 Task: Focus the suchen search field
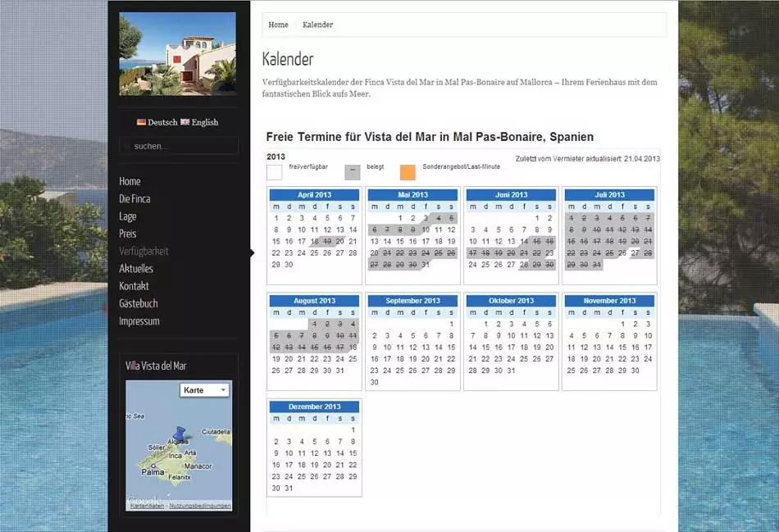pyautogui.click(x=179, y=146)
